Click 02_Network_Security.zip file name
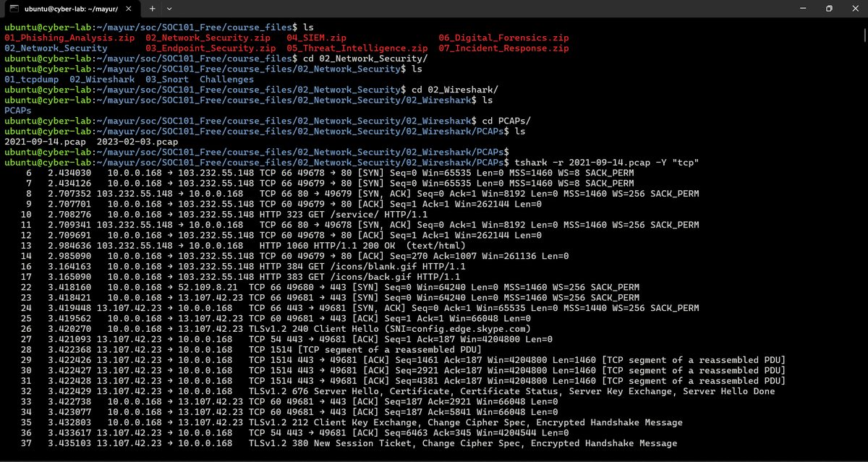868x462 pixels. [208, 37]
